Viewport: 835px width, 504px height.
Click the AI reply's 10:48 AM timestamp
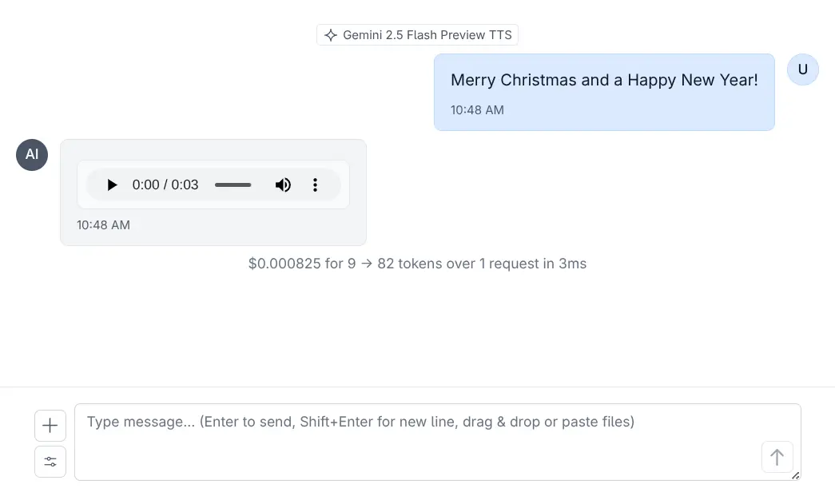coord(103,225)
